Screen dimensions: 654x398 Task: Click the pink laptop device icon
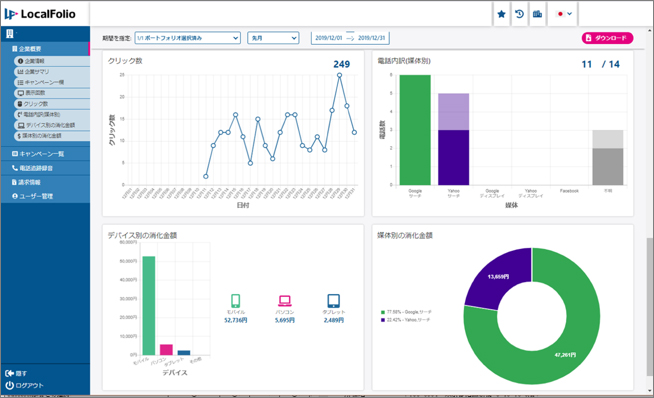tap(285, 301)
